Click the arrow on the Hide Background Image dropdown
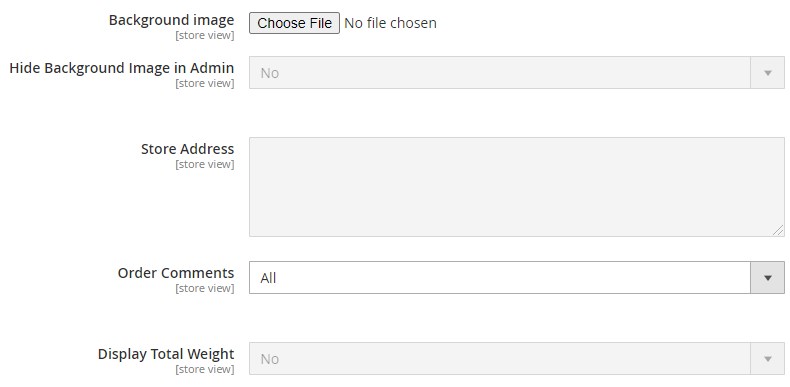The height and width of the screenshot is (387, 790). point(768,73)
